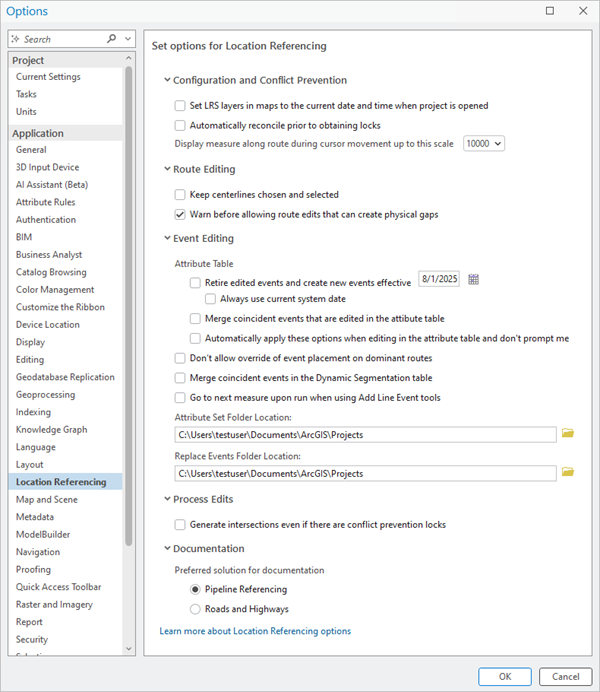Click the Search input field
Screen dimensions: 600x692
(64, 39)
